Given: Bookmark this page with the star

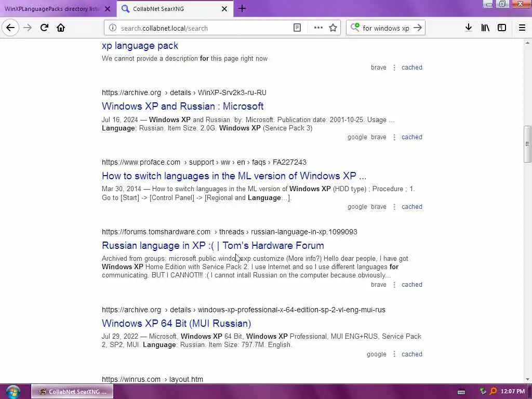Looking at the screenshot, I should 333,28.
